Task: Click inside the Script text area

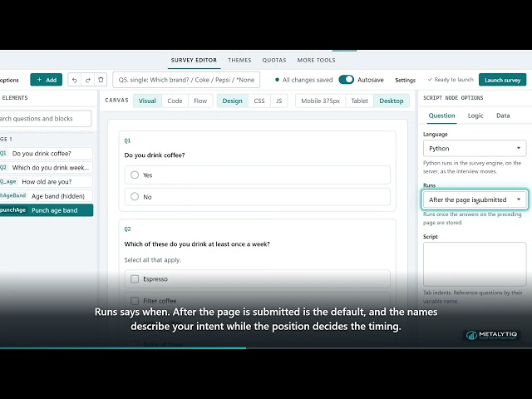Action: pos(475,264)
